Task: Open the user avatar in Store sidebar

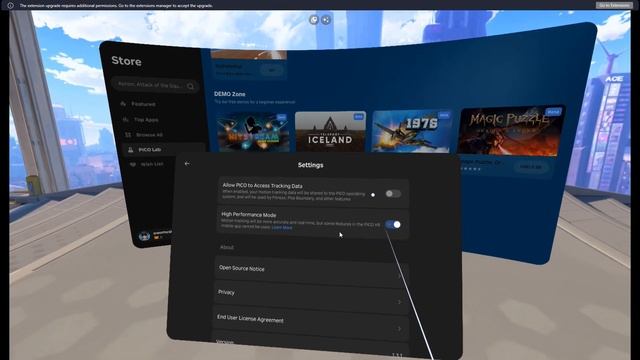Action: tap(144, 236)
